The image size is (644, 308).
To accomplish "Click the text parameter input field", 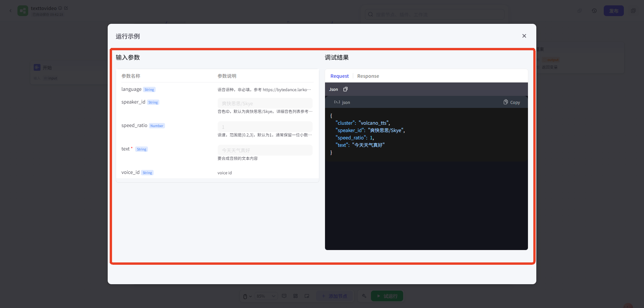I will pyautogui.click(x=265, y=150).
